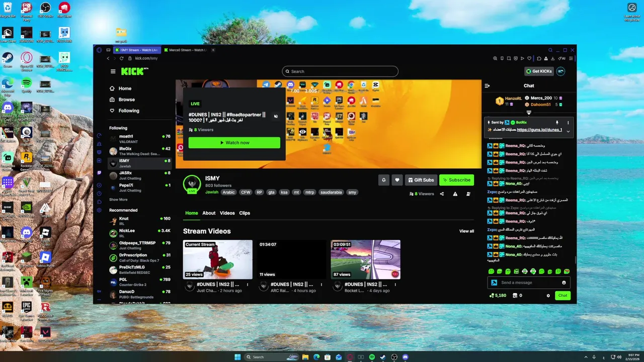644x362 pixels.
Task: Switch to the Videos tab
Action: pyautogui.click(x=227, y=213)
